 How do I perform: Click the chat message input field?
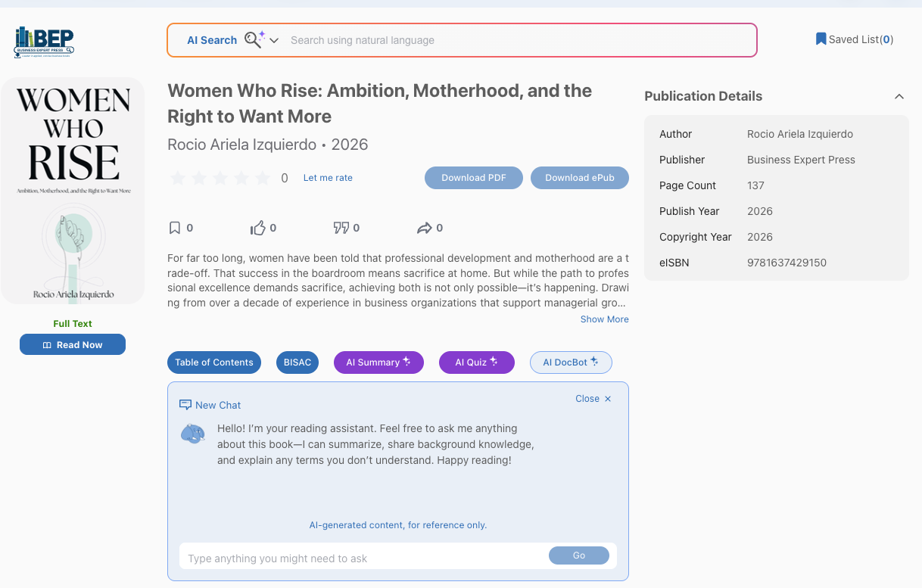tap(363, 558)
